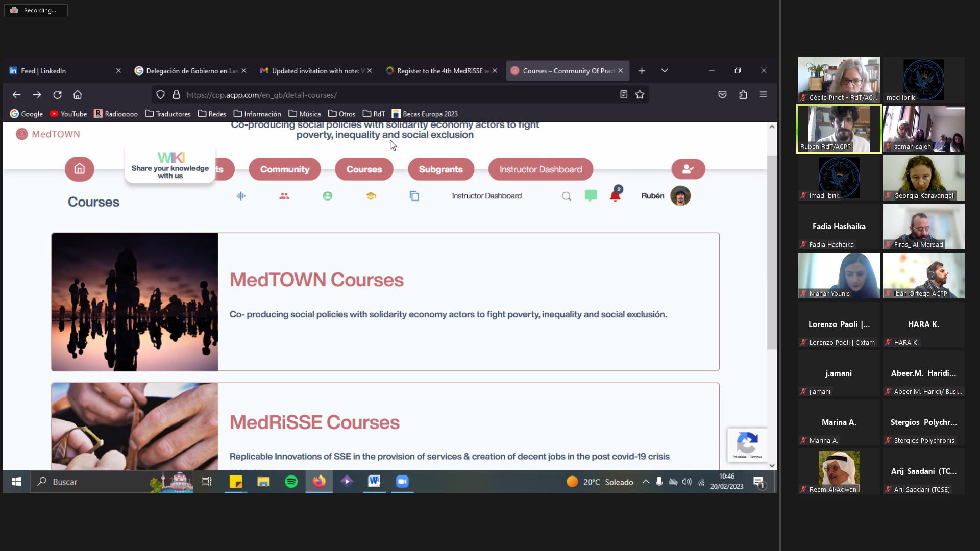This screenshot has height=551, width=980.
Task: Click the MedTOWN home button icon
Action: point(79,169)
